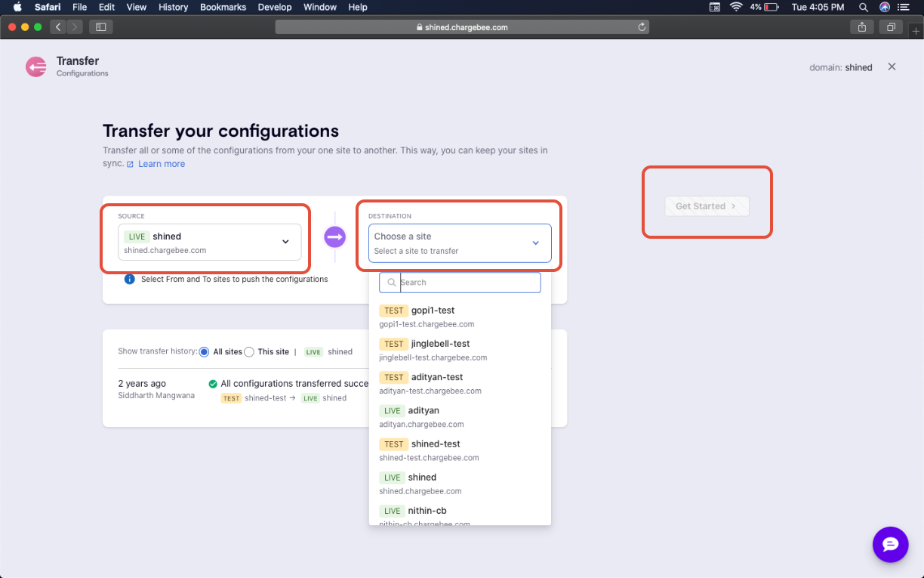Click the external-link icon beside Learn more
Screen dimensions: 924x578
129,163
